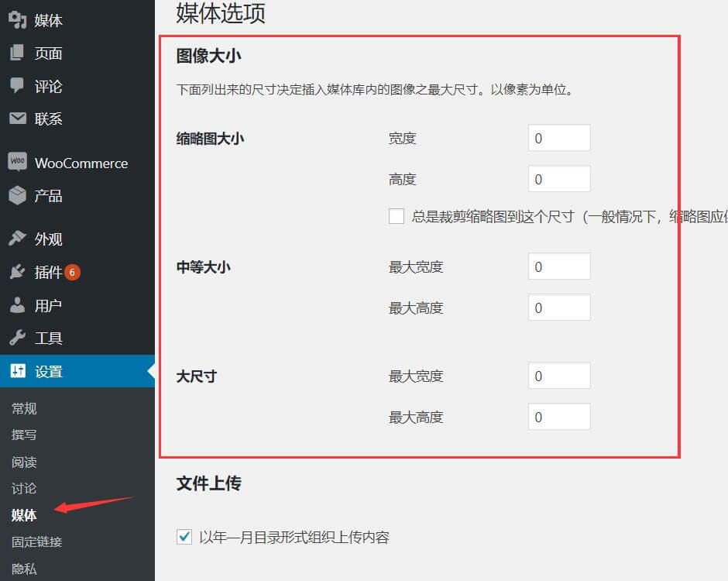The image size is (728, 581).
Task: Enable the crop thumbnail (总是裁剪缩略图) checkbox
Action: point(397,217)
